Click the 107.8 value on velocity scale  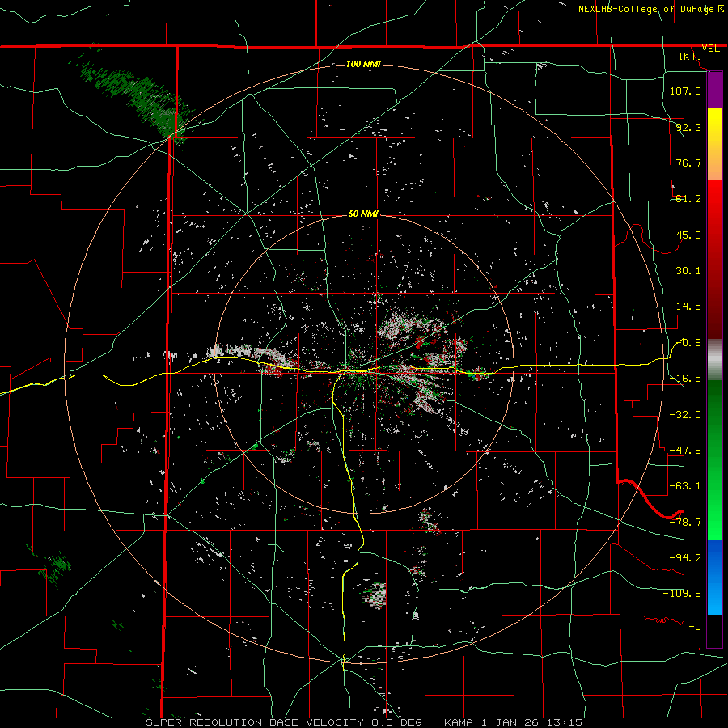(x=685, y=91)
